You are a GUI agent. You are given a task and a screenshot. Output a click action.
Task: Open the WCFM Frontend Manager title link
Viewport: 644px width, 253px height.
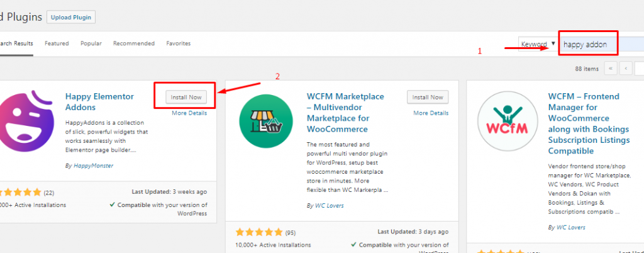[x=589, y=123]
